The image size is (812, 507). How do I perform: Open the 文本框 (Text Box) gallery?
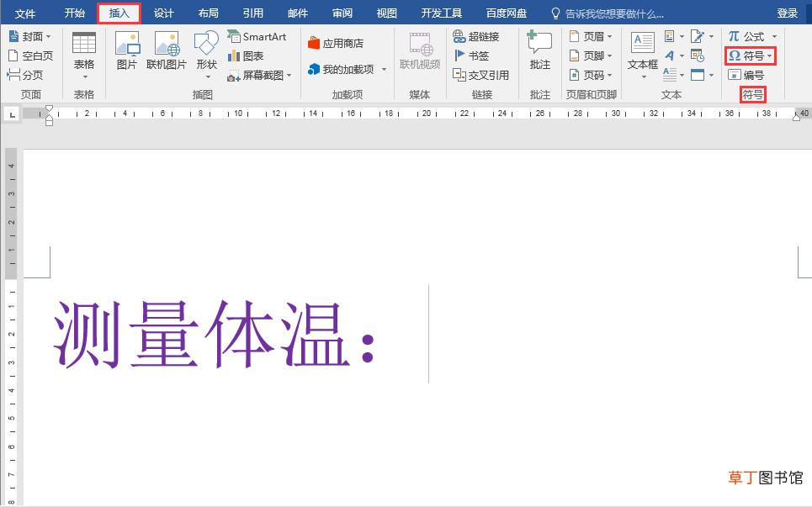click(643, 55)
